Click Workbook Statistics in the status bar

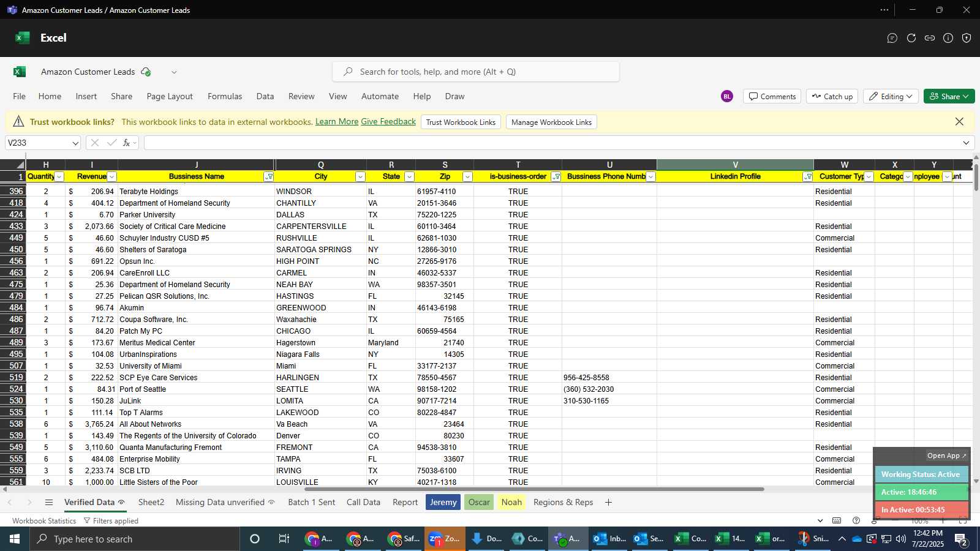tap(44, 521)
